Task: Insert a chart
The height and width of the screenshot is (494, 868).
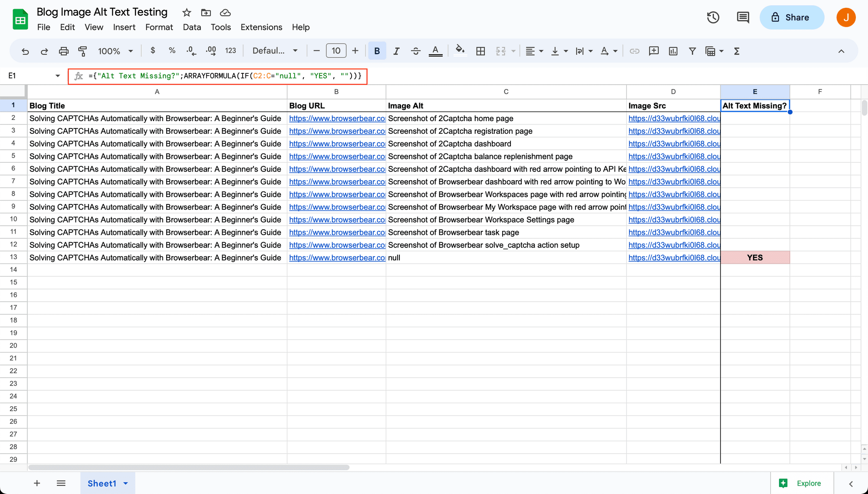Action: [x=673, y=51]
